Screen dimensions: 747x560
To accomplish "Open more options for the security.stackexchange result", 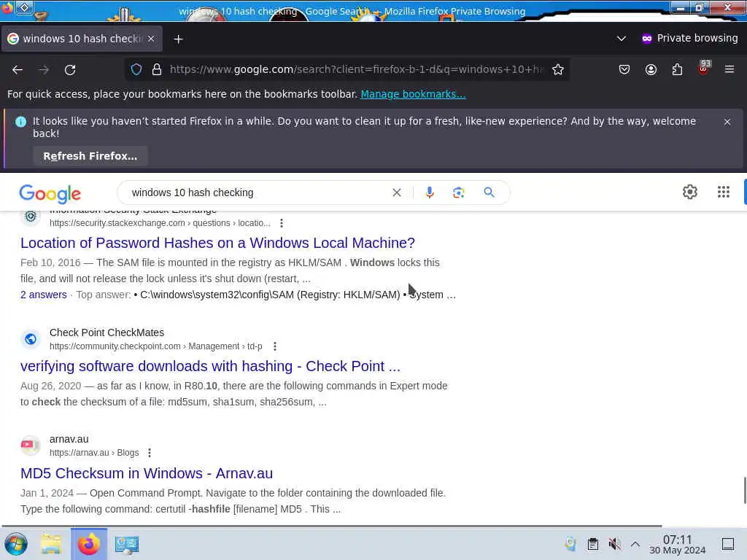I will coord(282,223).
